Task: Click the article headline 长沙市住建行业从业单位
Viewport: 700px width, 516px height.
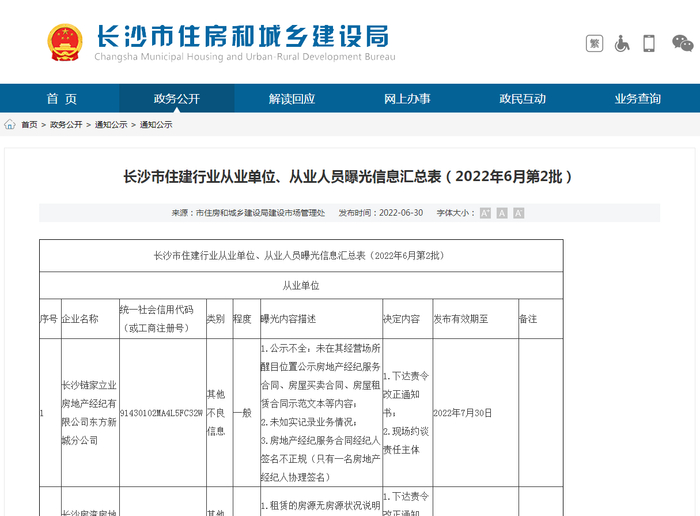Action: coord(348,177)
